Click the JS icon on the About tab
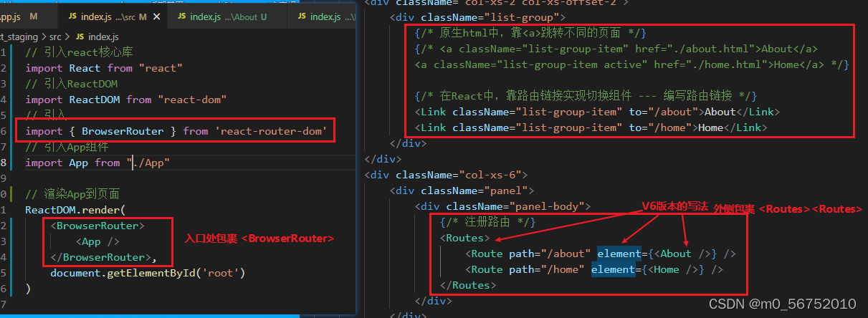Screen dimensions: 868x318 coord(182,16)
